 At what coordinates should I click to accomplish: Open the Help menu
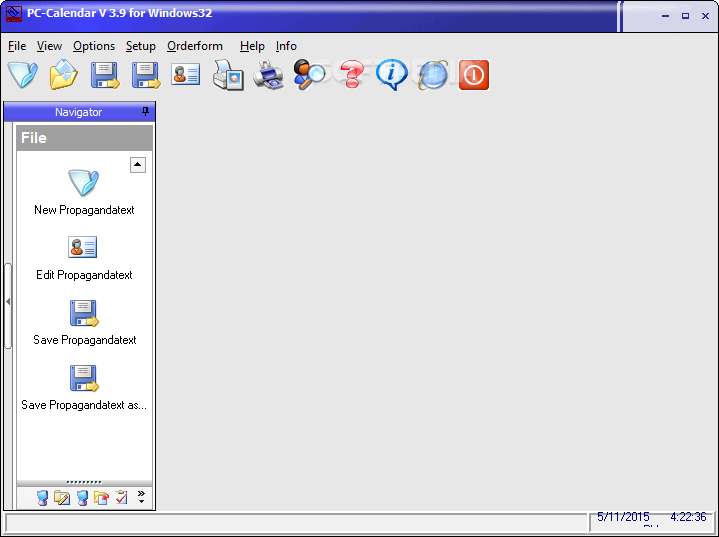[252, 46]
